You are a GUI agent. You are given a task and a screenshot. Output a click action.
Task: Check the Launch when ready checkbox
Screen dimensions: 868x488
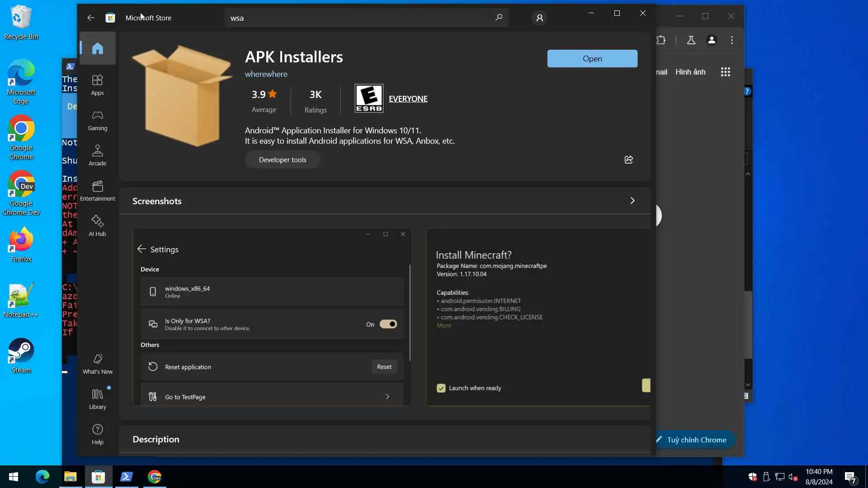(x=441, y=388)
